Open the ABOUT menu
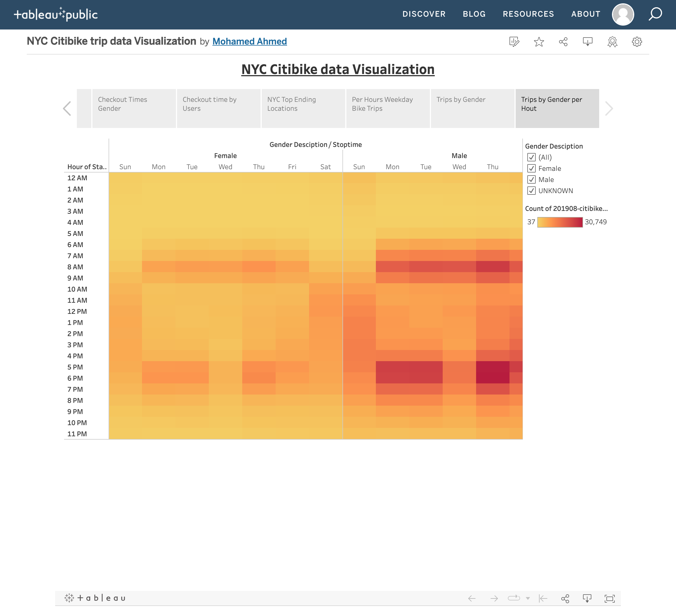Screen dimensions: 676x616 coord(586,14)
